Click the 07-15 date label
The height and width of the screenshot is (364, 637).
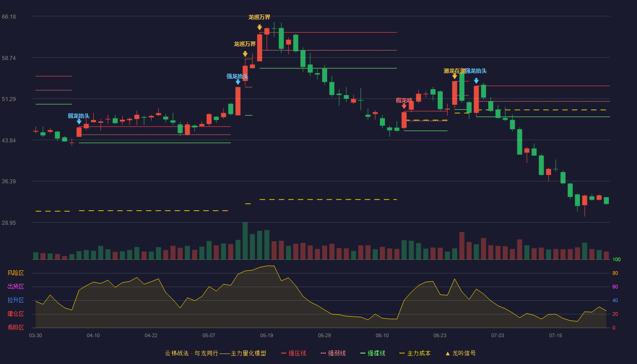[556, 335]
